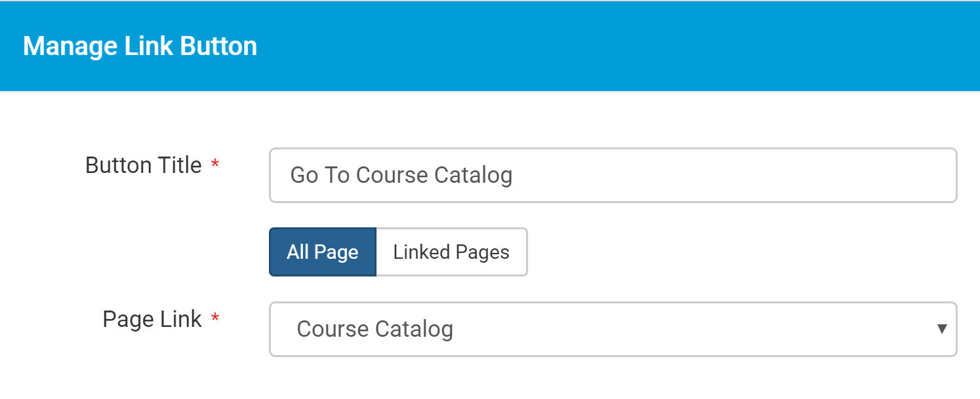Click the red asterisk beside Page Link
This screenshot has height=399, width=980.
coord(215,320)
